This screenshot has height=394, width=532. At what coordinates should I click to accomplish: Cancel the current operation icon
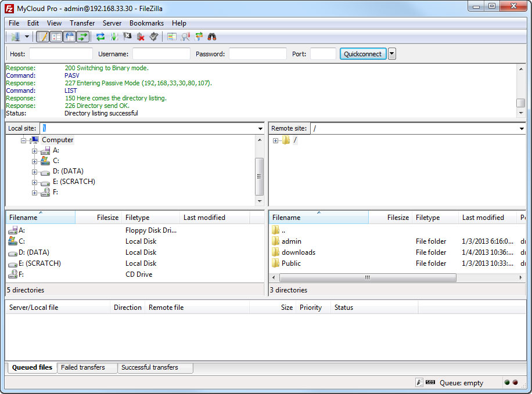pyautogui.click(x=127, y=37)
